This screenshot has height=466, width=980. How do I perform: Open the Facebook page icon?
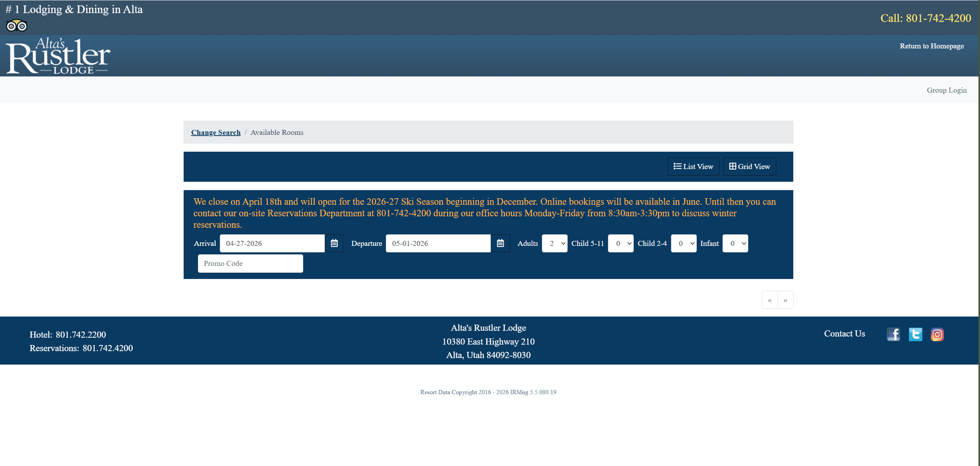point(893,334)
